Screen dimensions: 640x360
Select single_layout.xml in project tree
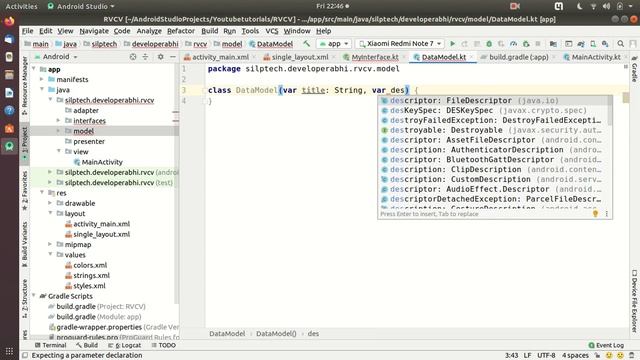pos(101,234)
